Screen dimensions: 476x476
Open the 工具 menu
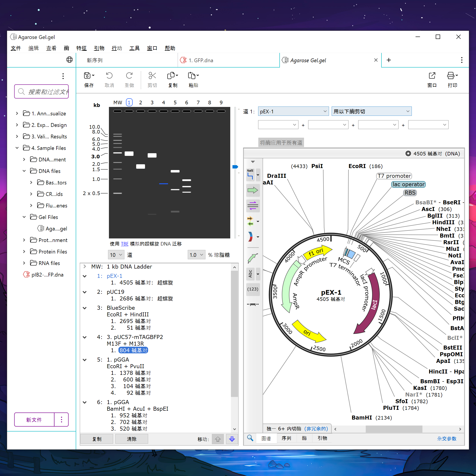tap(134, 48)
